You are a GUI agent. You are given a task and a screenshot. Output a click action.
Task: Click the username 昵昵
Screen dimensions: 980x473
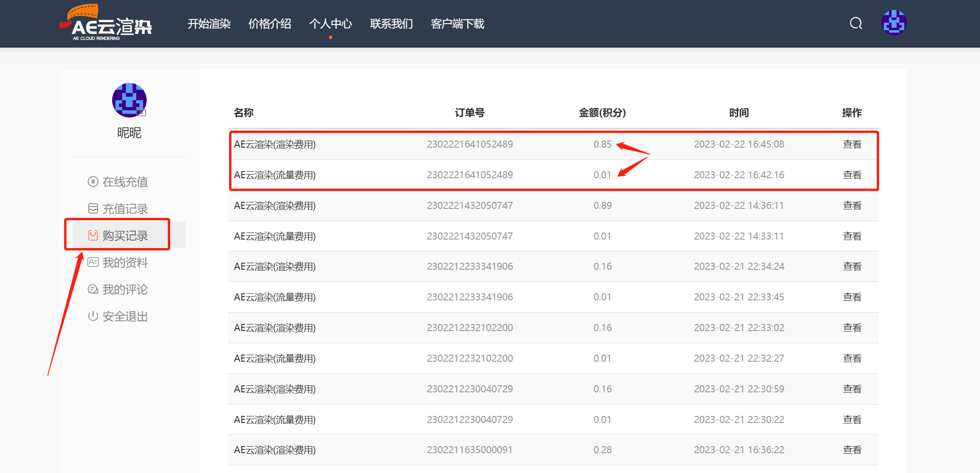point(129,133)
